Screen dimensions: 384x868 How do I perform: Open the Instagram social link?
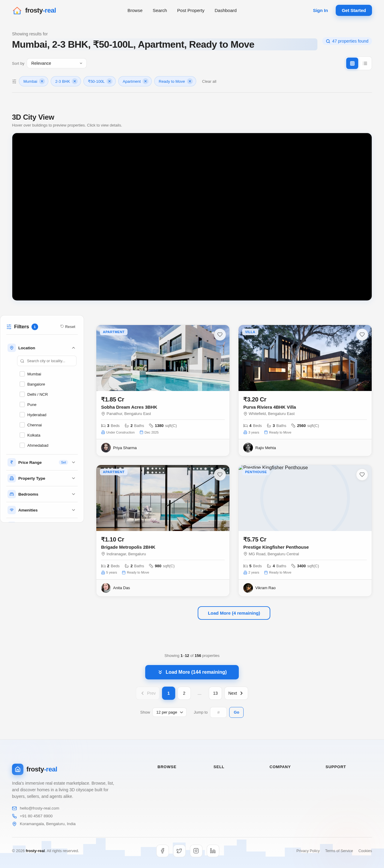click(x=196, y=851)
